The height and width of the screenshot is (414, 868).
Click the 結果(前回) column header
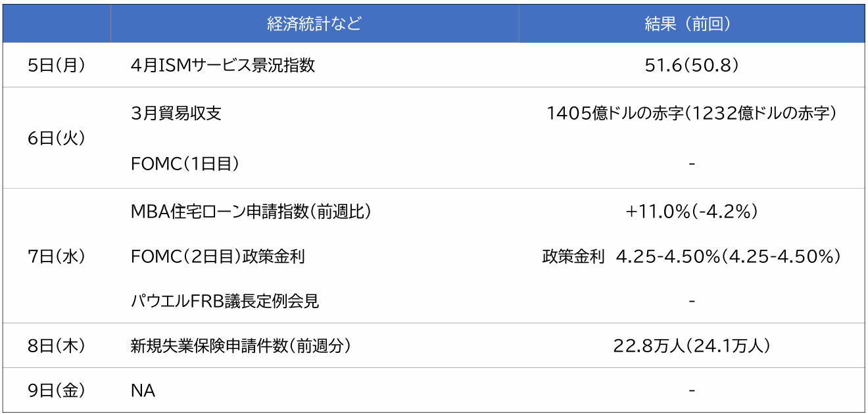[691, 24]
